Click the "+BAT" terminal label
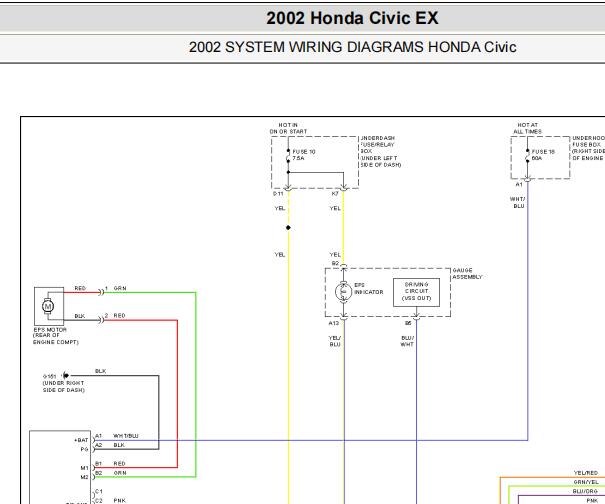 (x=81, y=440)
